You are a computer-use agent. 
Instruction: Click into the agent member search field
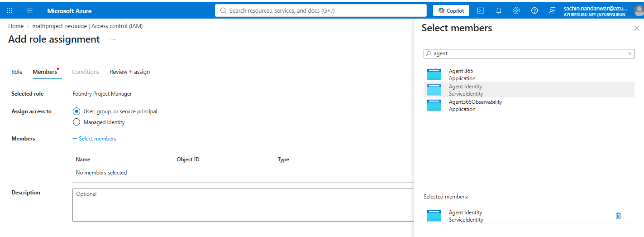click(529, 53)
